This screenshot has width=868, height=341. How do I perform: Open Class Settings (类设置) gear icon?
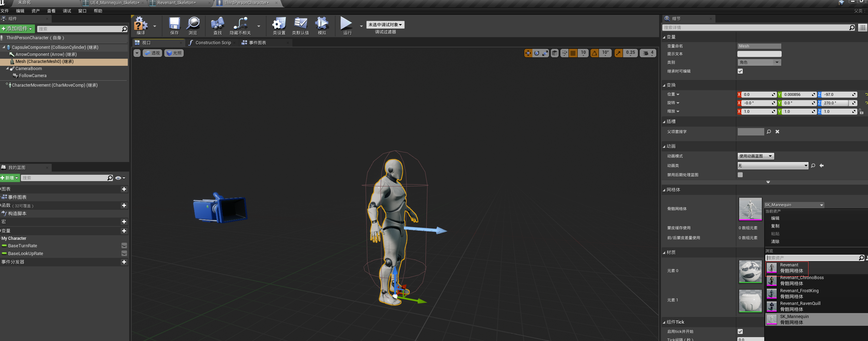[279, 23]
